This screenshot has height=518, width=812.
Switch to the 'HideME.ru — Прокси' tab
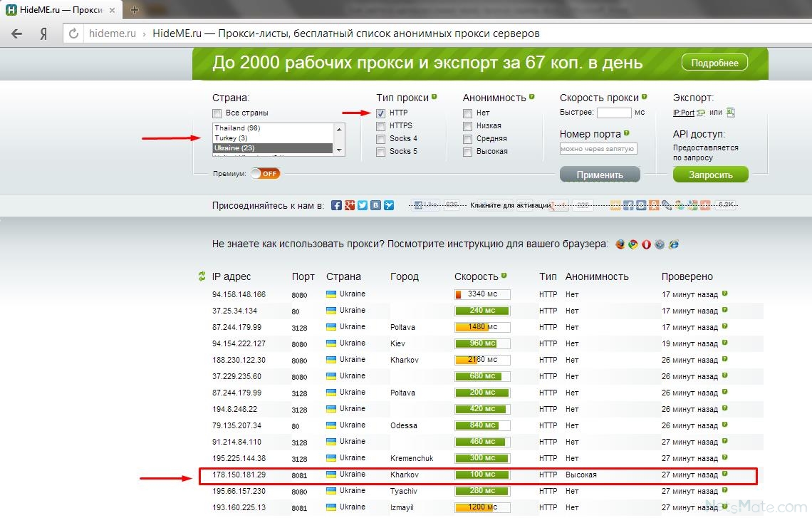pyautogui.click(x=61, y=10)
